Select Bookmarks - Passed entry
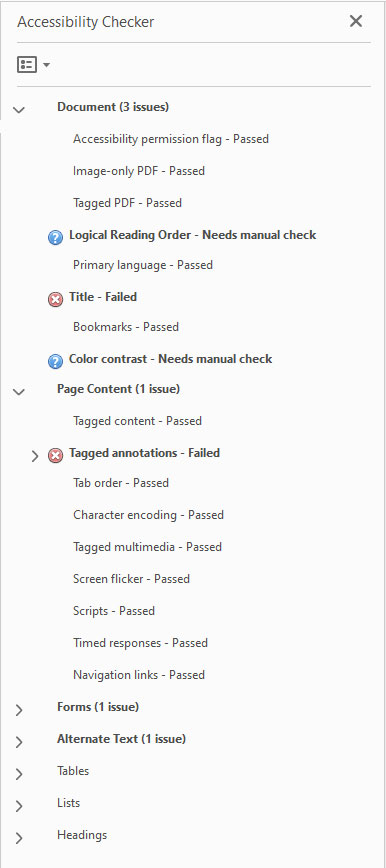Image resolution: width=386 pixels, height=868 pixels. (x=126, y=327)
